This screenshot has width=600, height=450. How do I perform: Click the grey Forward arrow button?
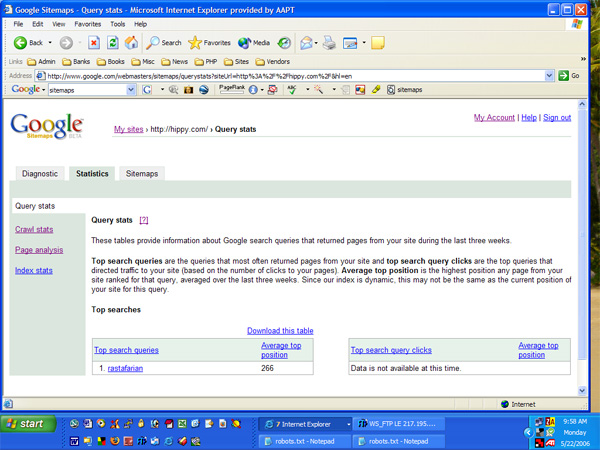pyautogui.click(x=66, y=43)
